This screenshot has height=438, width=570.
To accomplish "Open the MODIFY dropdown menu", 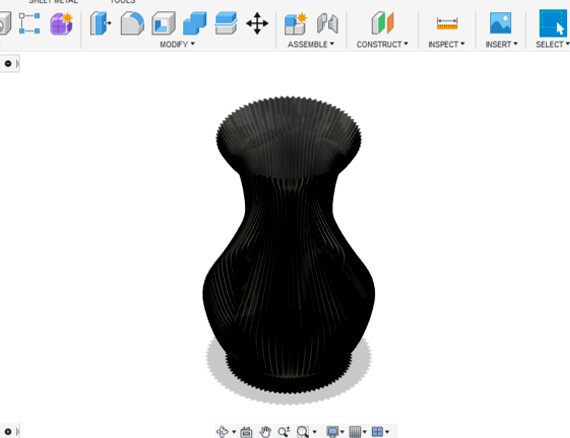I will (177, 44).
